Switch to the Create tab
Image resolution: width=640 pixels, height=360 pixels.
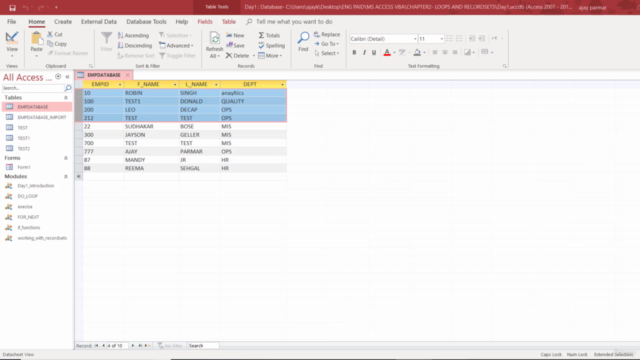point(63,22)
